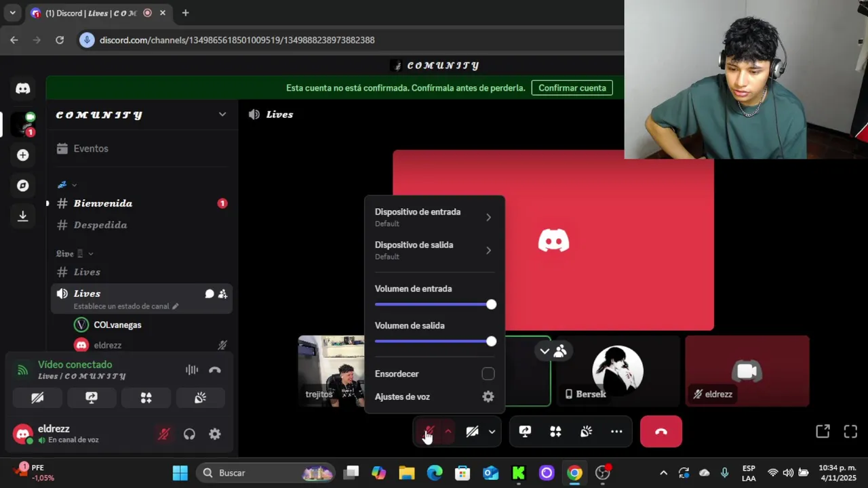Turn on camera in call controls bar
This screenshot has width=868, height=488.
[472, 432]
